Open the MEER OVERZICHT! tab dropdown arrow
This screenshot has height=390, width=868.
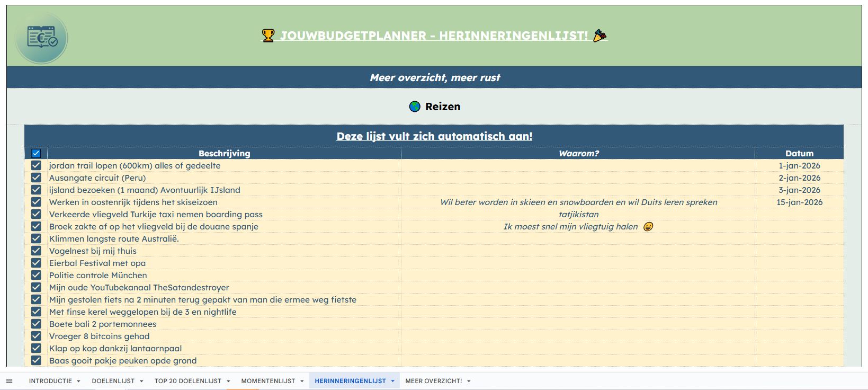click(469, 381)
